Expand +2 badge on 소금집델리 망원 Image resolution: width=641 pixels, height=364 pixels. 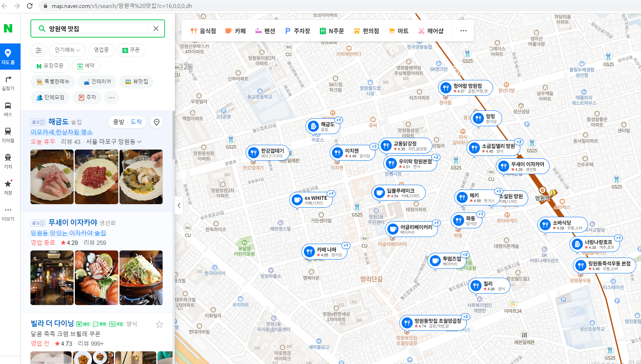tap(519, 142)
